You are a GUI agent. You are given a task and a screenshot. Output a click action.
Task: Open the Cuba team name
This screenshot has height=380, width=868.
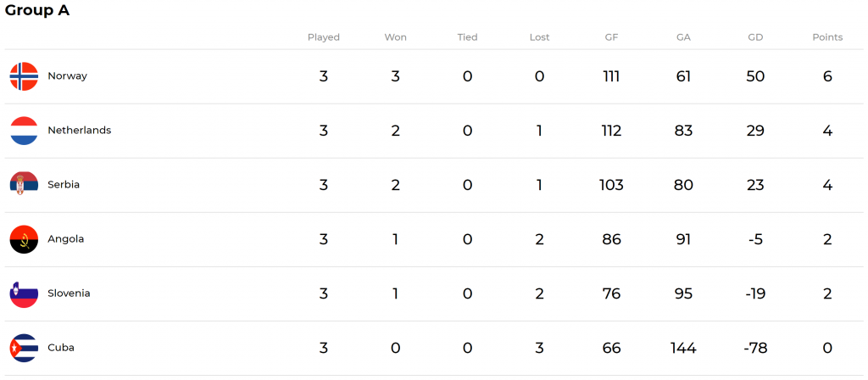click(61, 347)
